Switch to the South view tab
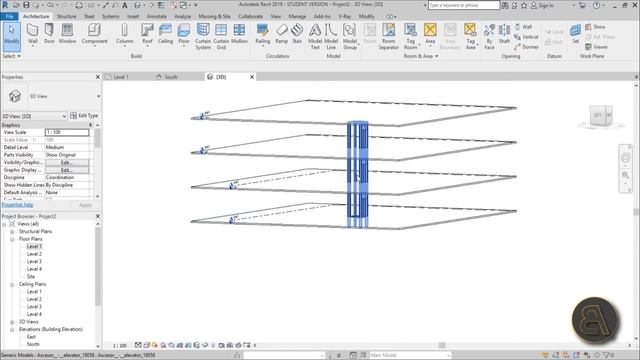 [171, 77]
